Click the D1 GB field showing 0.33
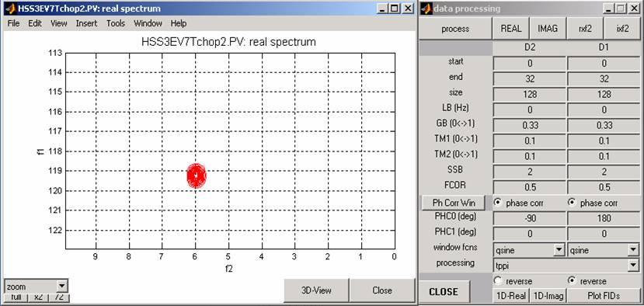 604,125
